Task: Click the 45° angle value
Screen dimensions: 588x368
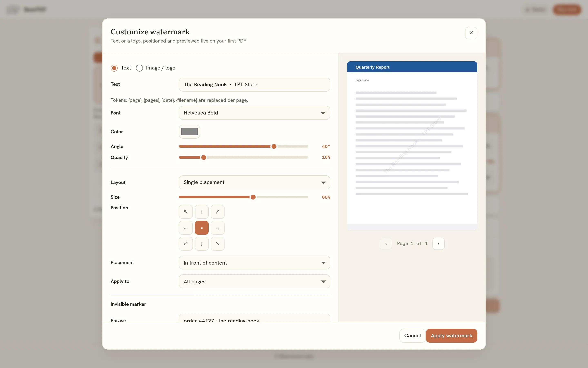Action: [326, 146]
